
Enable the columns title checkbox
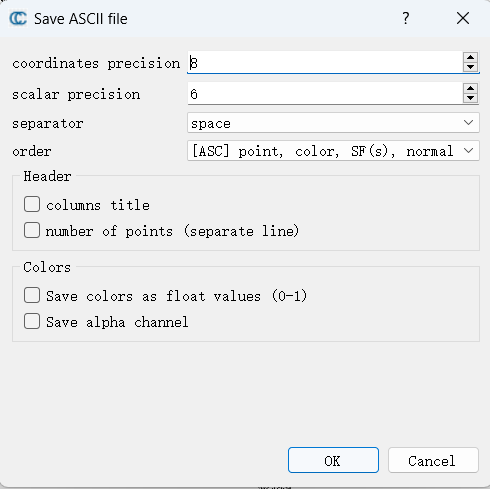[32, 204]
